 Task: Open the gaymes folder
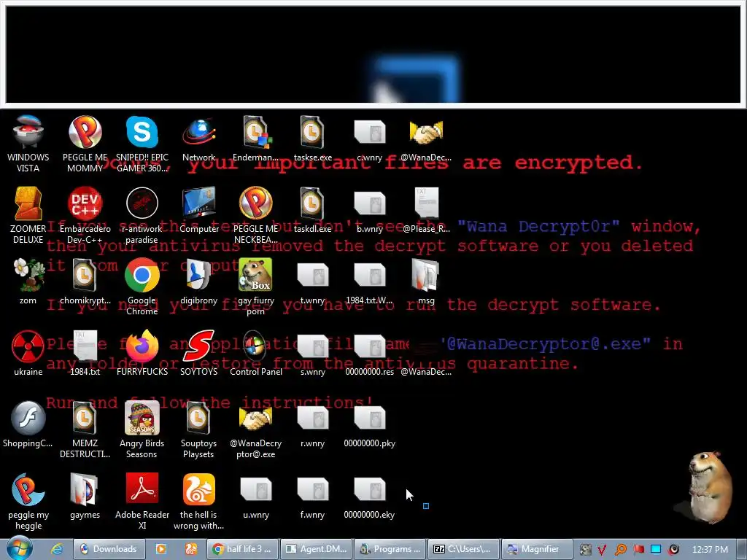pos(85,496)
